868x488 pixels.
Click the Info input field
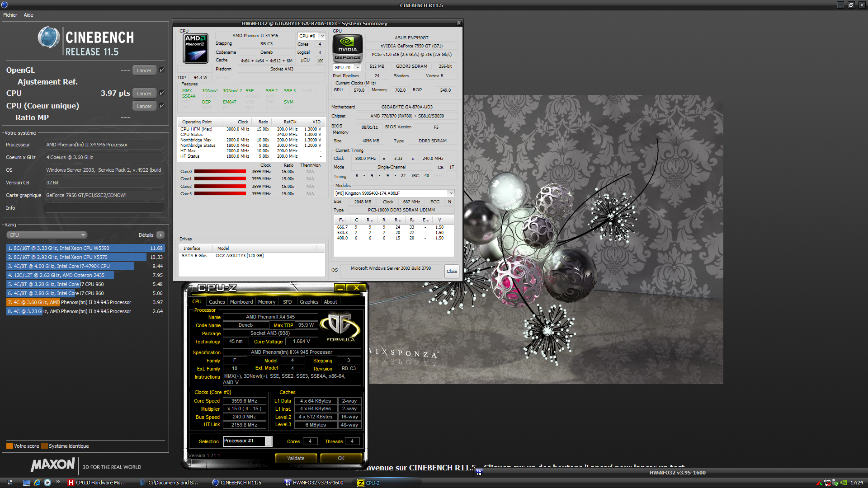[104, 208]
